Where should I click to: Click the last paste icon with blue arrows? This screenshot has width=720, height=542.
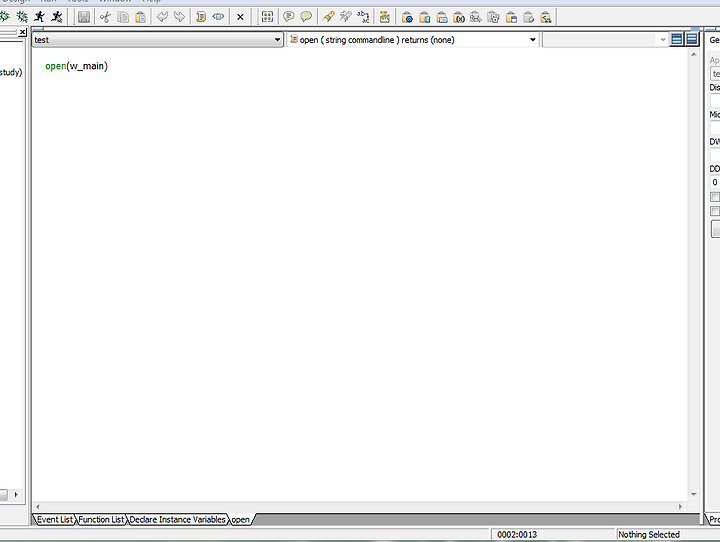click(546, 17)
